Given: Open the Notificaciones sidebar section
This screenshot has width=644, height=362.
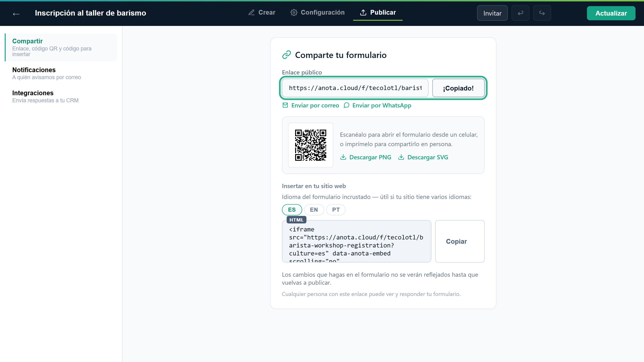Looking at the screenshot, I should coord(61,73).
